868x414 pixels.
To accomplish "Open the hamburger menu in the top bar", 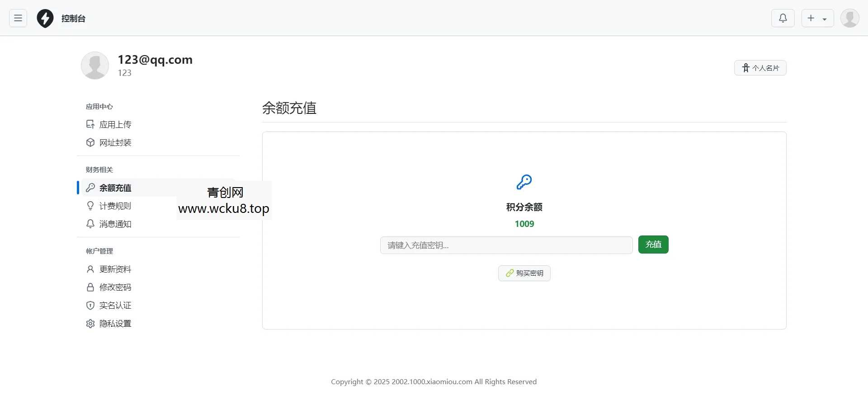I will (18, 18).
